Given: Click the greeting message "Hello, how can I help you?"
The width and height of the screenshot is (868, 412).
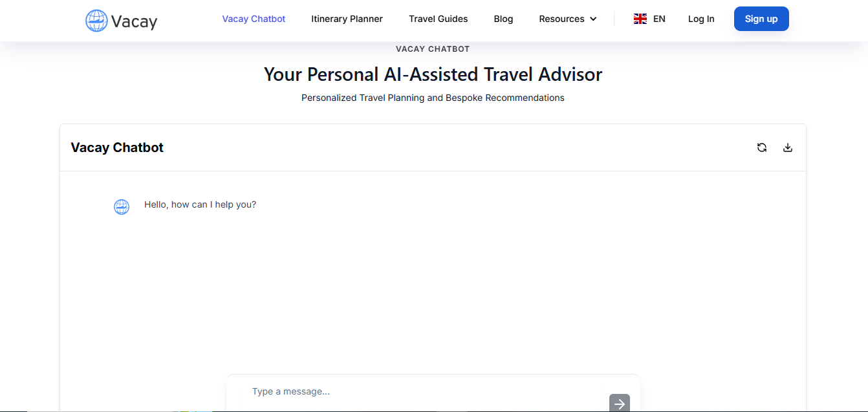Looking at the screenshot, I should click(x=200, y=204).
